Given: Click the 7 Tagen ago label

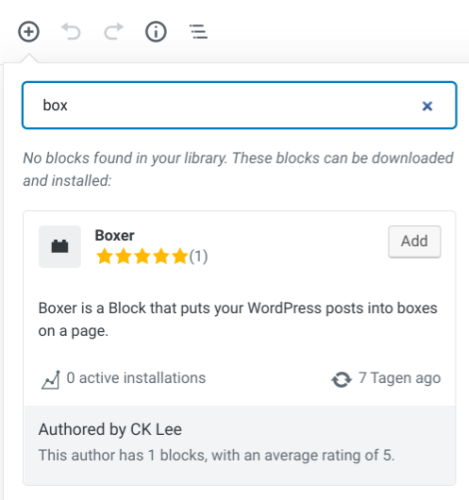Looking at the screenshot, I should [400, 378].
